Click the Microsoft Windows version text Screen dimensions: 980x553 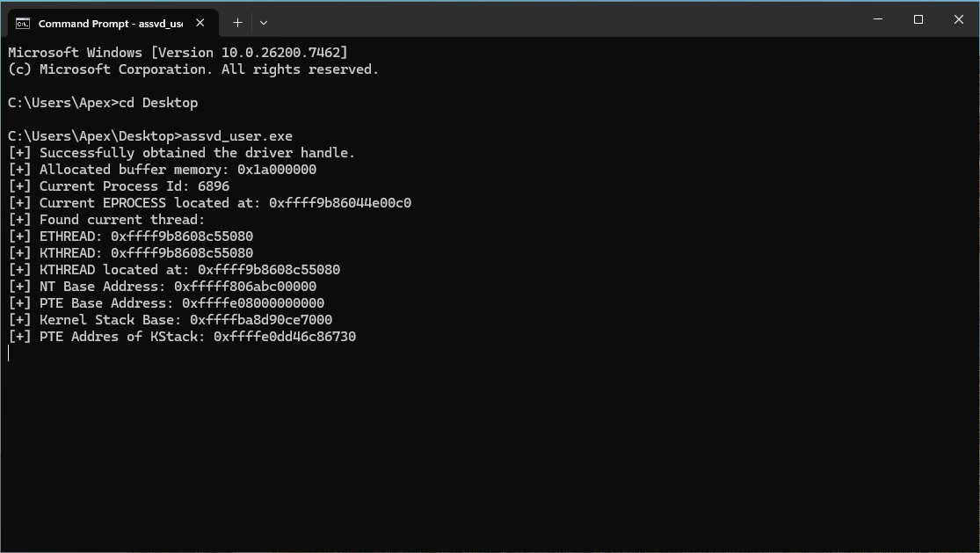click(x=178, y=53)
